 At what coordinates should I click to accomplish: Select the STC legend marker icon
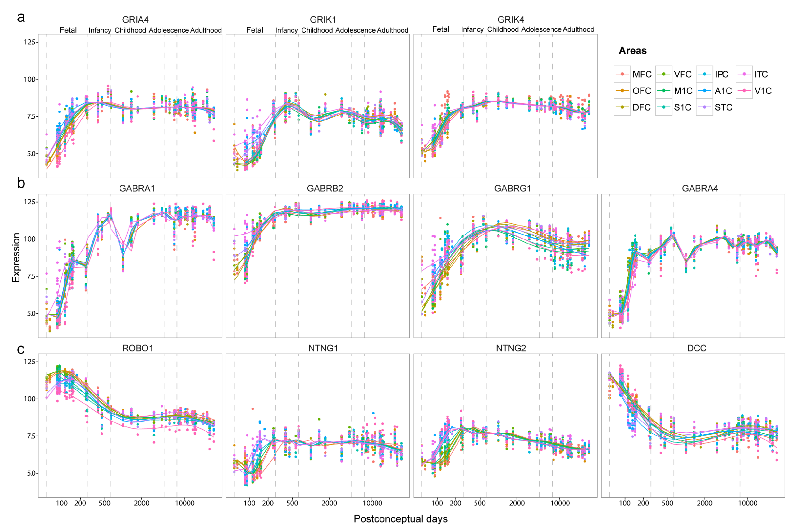click(x=704, y=107)
